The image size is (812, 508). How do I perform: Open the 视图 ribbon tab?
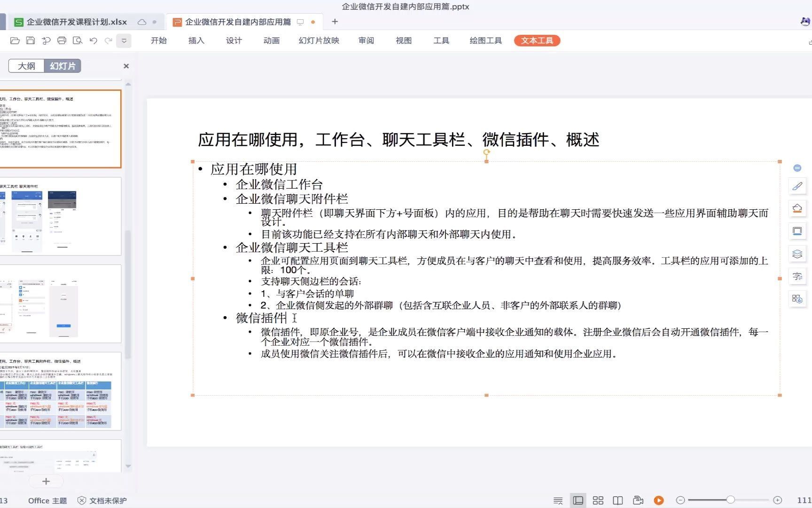[404, 40]
